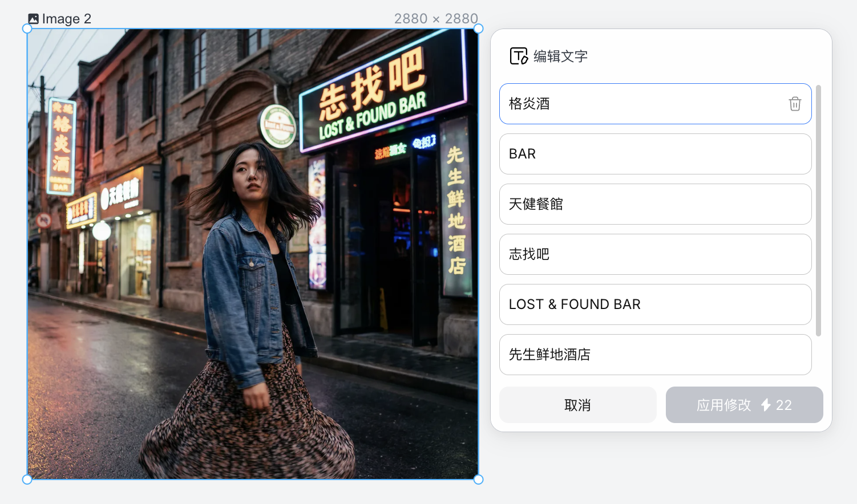This screenshot has height=504, width=857.
Task: Grab the top-right corner resize handle
Action: point(478,29)
